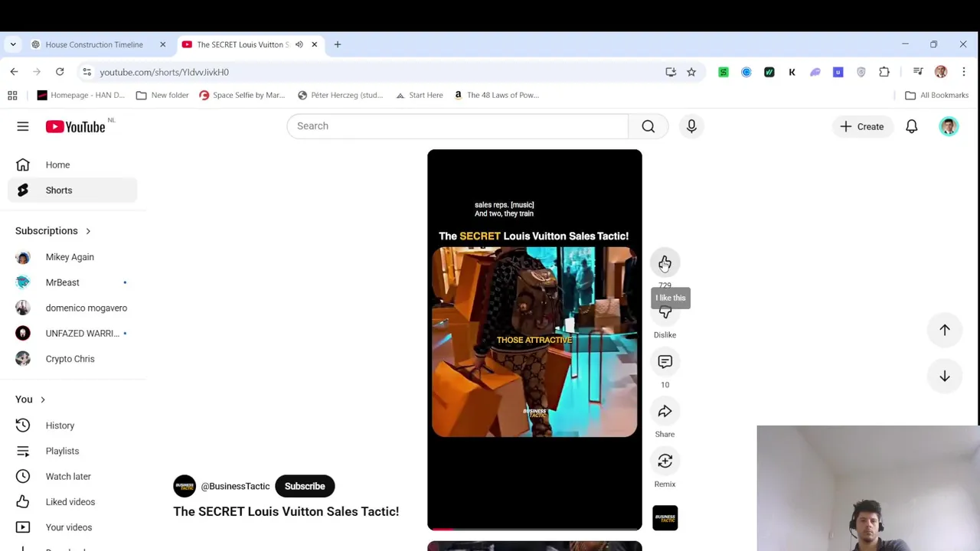
Task: Mute the audio-playing tab icon
Action: [x=299, y=44]
